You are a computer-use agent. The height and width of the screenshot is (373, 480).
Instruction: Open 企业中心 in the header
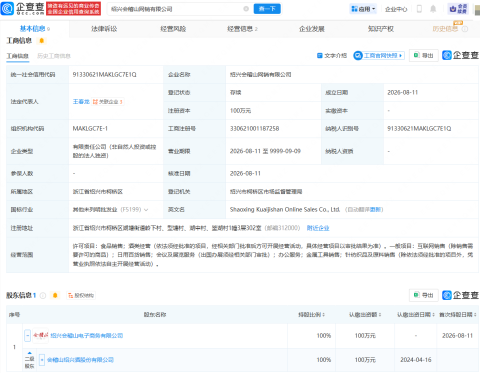[396, 9]
